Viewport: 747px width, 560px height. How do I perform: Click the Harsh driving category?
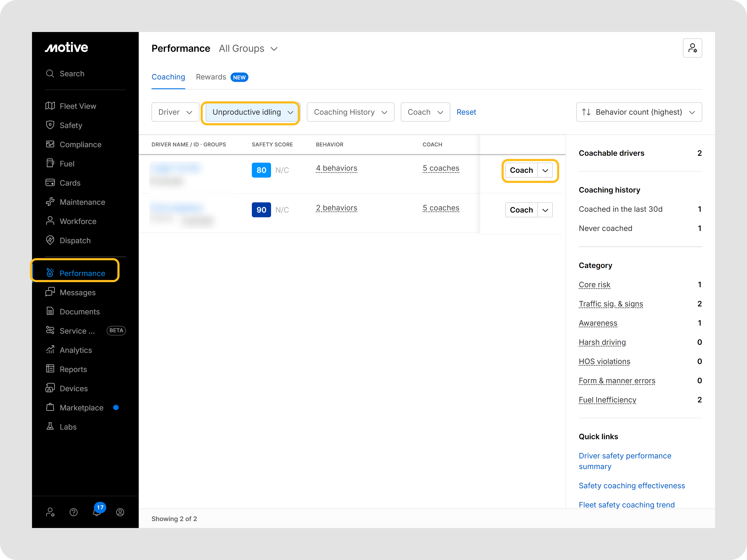click(x=602, y=342)
